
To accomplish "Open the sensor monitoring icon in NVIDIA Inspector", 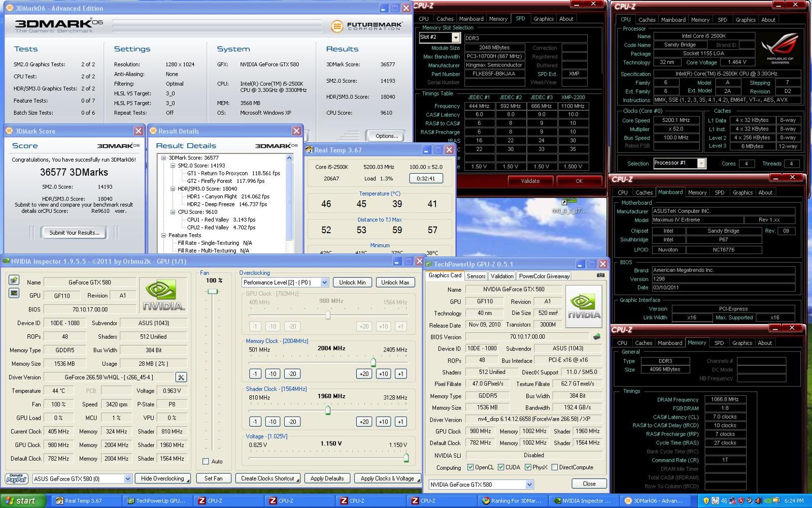I will click(x=14, y=293).
